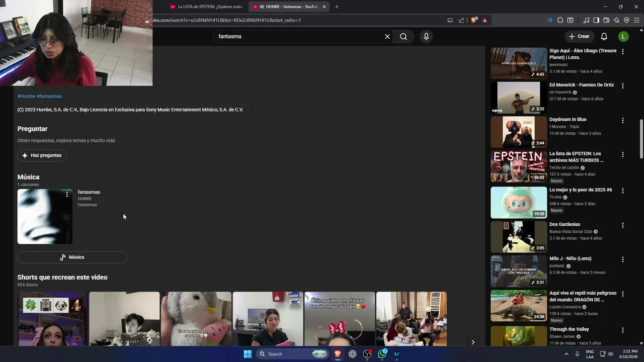Open menu for Lo mejor y lo peor
The height and width of the screenshot is (362, 644).
[623, 191]
